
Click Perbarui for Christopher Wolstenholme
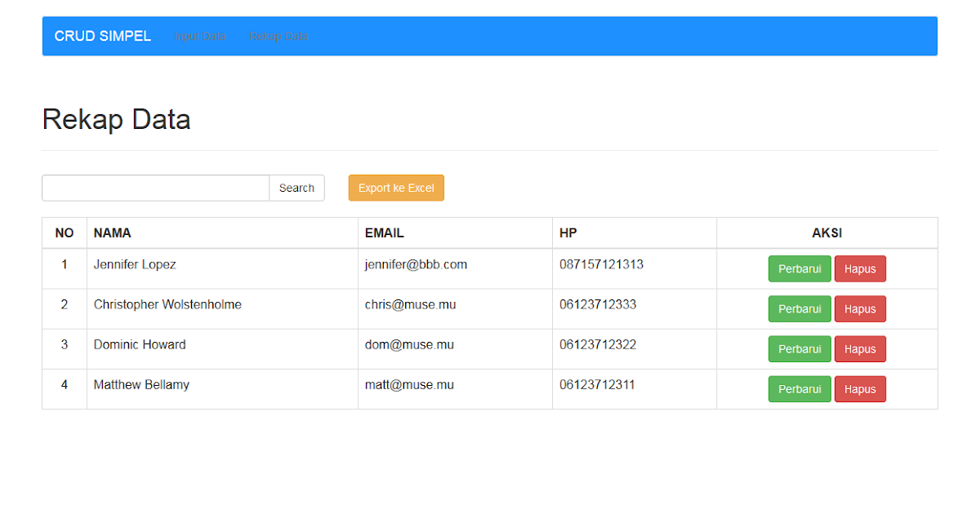799,308
